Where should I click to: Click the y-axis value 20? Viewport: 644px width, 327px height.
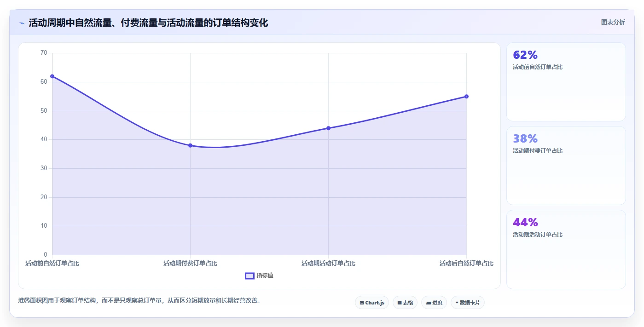(x=44, y=197)
